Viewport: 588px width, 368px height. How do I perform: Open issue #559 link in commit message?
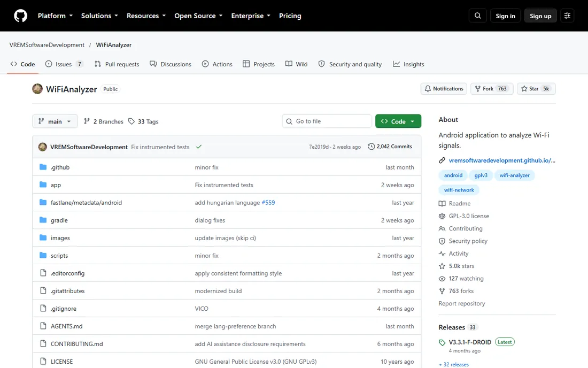268,203
